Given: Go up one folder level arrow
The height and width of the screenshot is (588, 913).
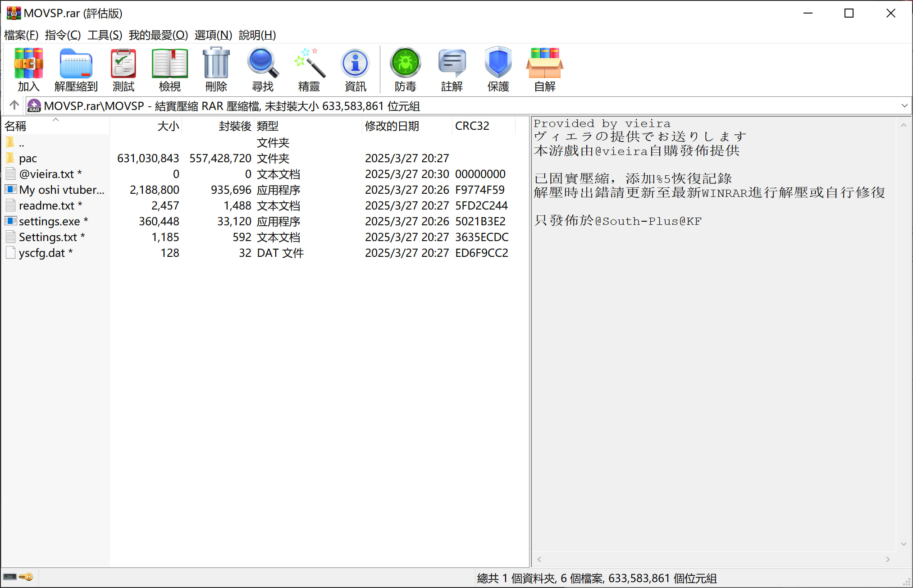Looking at the screenshot, I should (x=14, y=105).
